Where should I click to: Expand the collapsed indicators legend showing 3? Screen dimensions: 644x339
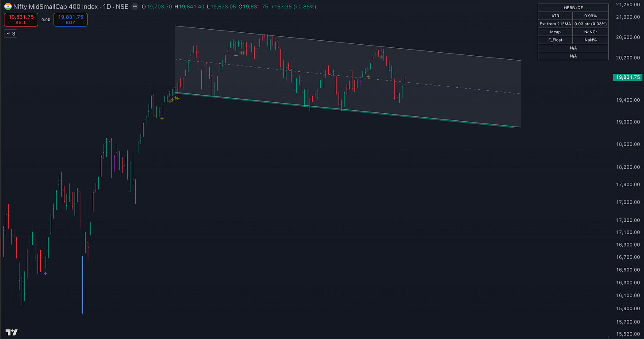[11, 34]
